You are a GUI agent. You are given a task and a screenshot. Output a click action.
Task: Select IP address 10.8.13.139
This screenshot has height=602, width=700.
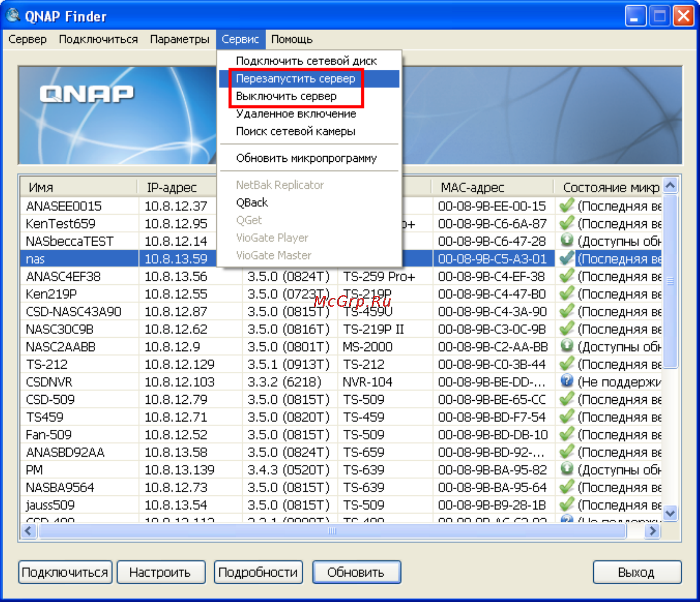(180, 470)
